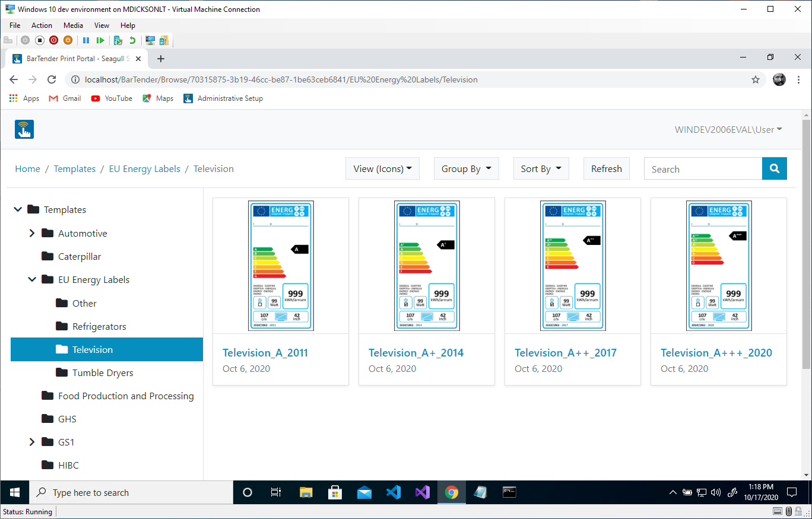Screen dimensions: 812x519
Task: Click the BarTender Print Portal logo icon
Action: point(24,129)
